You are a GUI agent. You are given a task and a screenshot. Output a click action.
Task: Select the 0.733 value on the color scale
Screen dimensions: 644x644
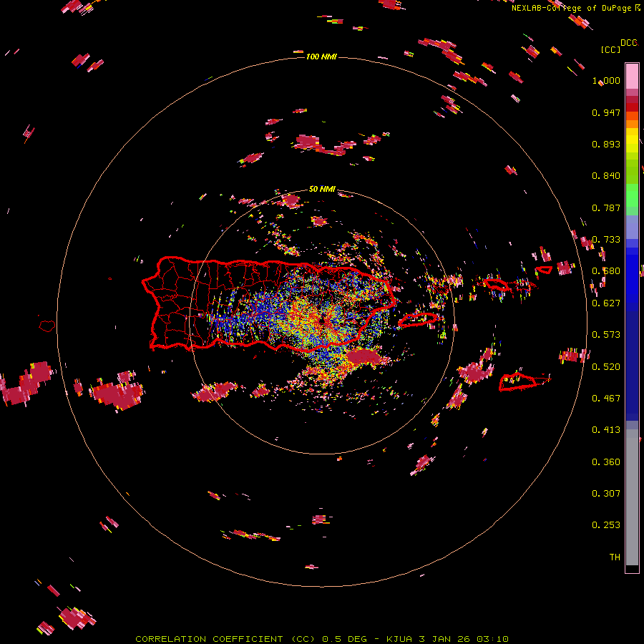606,240
